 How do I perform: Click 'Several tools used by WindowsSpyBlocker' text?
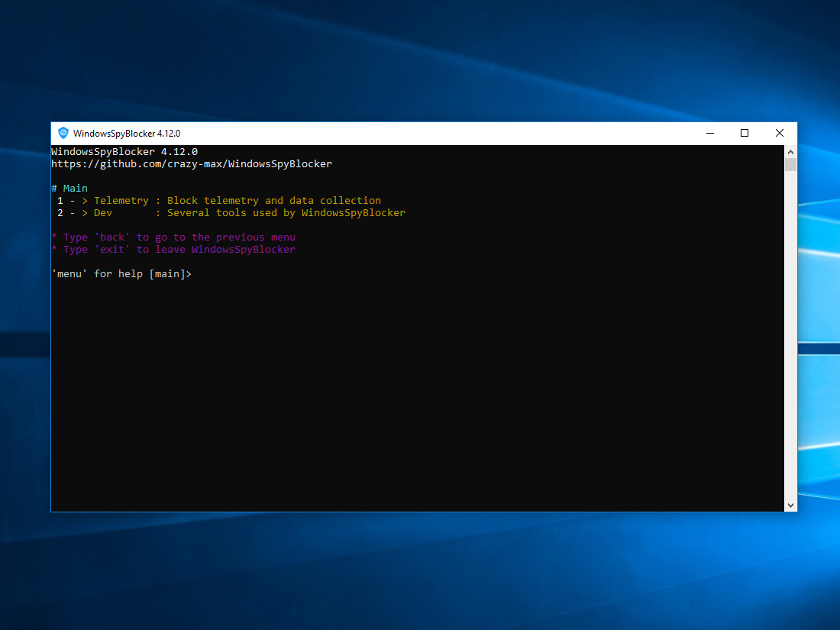[x=286, y=213]
